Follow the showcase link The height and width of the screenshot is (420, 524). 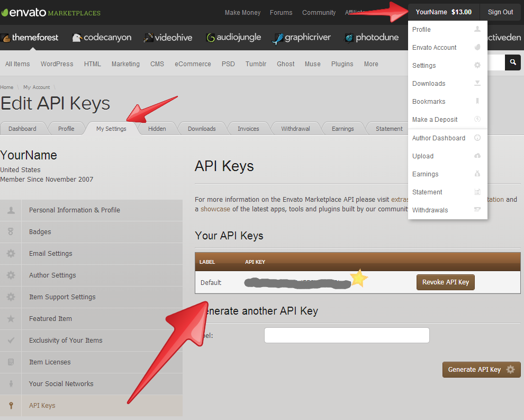click(215, 209)
